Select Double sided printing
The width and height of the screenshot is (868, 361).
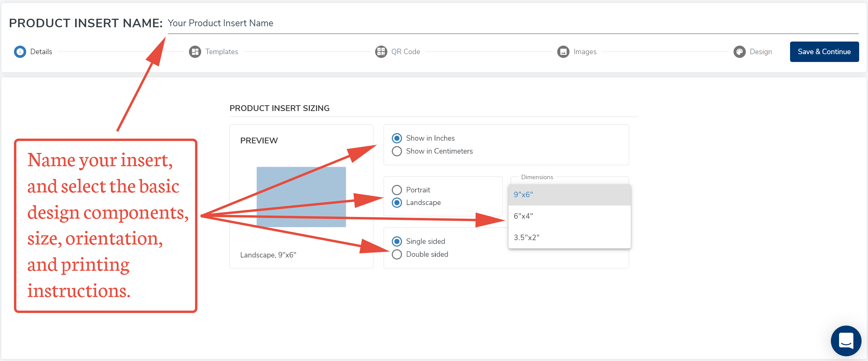[x=397, y=254]
